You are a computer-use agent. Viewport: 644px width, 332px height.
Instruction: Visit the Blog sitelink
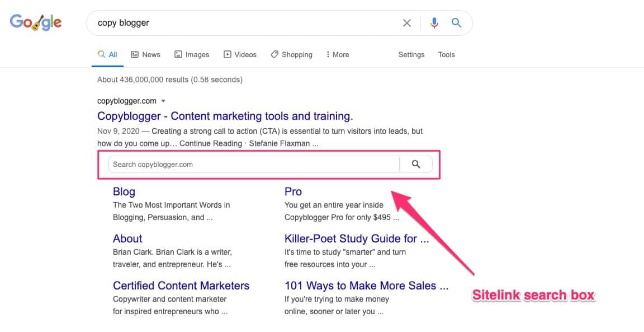point(124,191)
